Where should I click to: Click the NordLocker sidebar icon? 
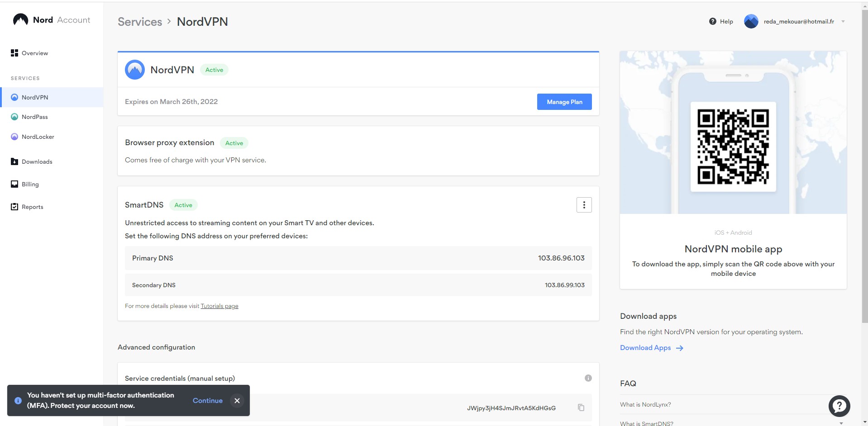point(14,137)
